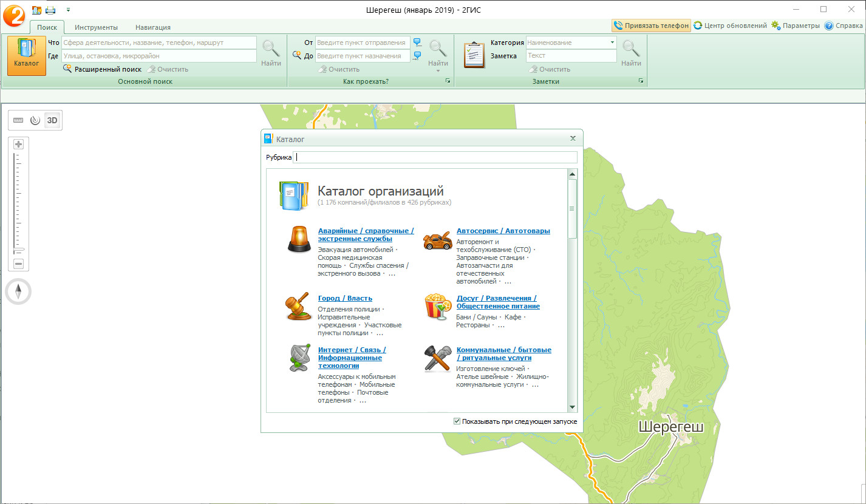The height and width of the screenshot is (504, 866).
Task: Click the Заметки clipboard icon
Action: pyautogui.click(x=474, y=55)
